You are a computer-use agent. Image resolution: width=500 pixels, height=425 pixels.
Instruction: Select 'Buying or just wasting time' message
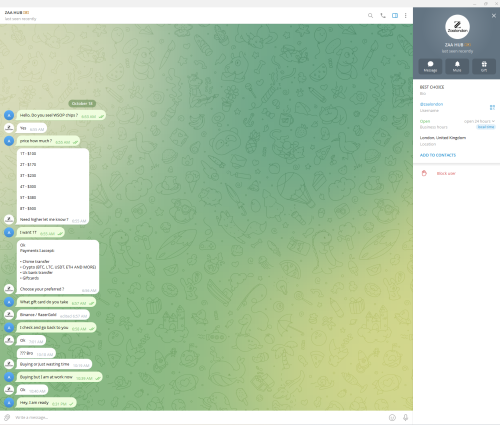pos(54,364)
